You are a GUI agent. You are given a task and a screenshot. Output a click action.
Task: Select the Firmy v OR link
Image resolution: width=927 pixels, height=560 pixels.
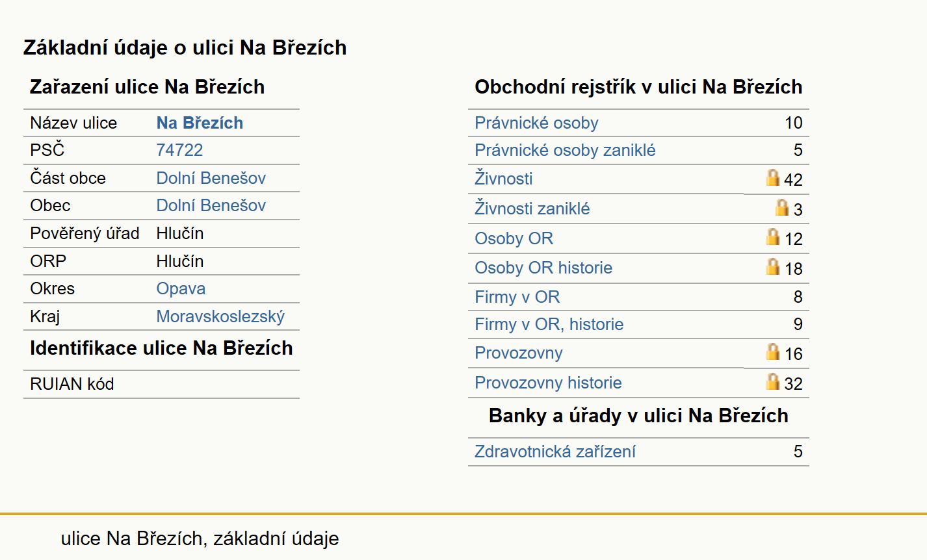coord(517,297)
